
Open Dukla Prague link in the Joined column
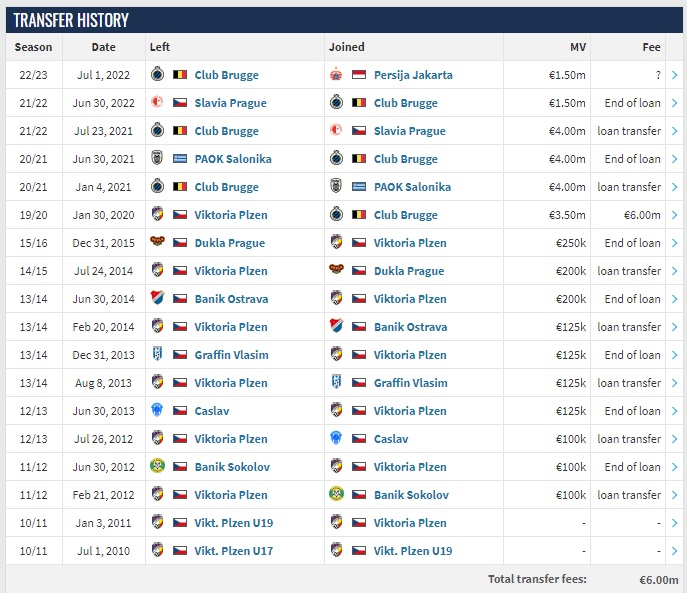pos(409,271)
